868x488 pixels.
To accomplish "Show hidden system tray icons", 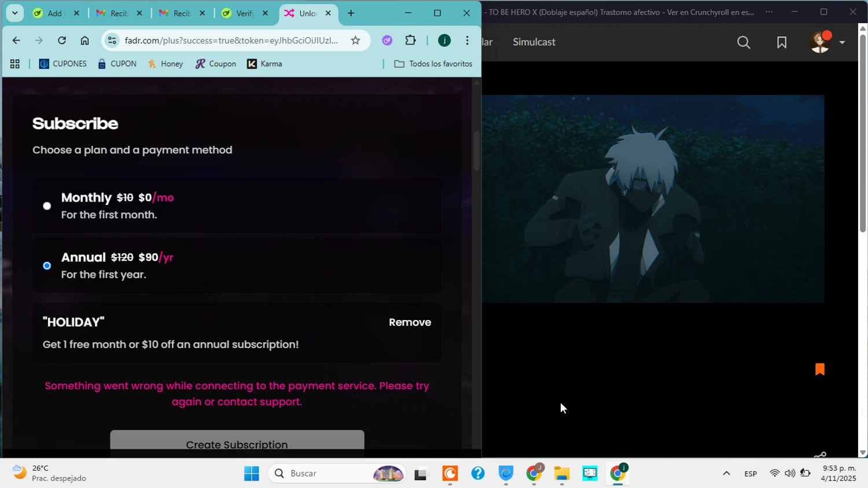I will click(x=726, y=474).
